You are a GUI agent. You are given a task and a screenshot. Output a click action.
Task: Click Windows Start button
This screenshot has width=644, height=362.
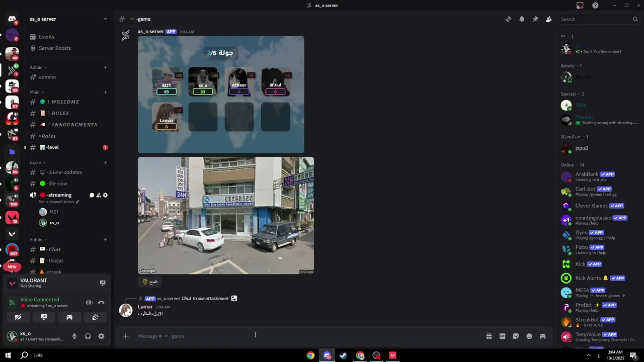tap(8, 355)
